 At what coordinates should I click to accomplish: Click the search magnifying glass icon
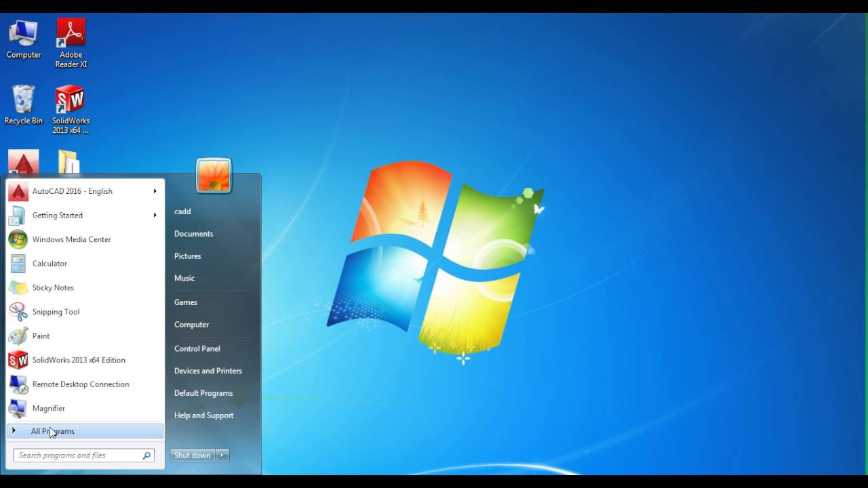click(x=146, y=455)
